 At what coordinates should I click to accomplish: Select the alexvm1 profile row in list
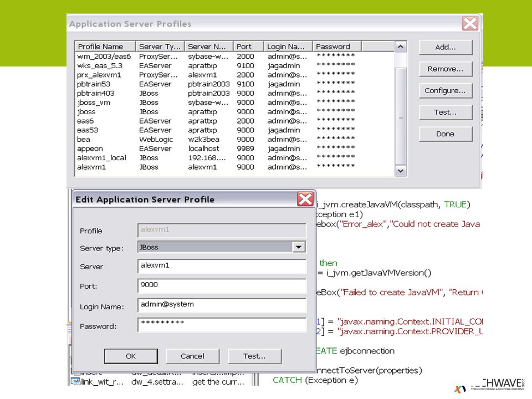235,167
